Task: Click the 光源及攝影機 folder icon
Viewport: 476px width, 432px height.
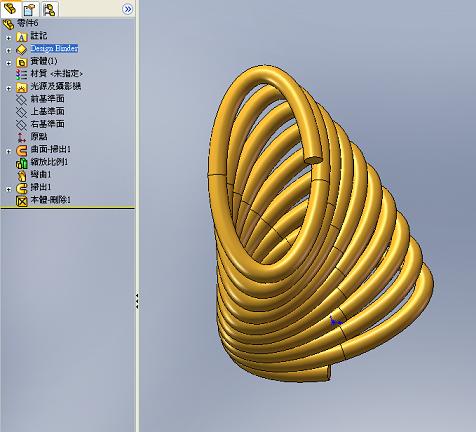Action: tap(22, 87)
